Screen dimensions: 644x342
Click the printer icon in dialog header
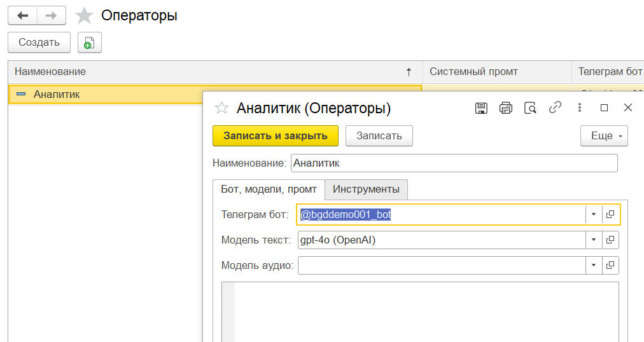(x=505, y=108)
